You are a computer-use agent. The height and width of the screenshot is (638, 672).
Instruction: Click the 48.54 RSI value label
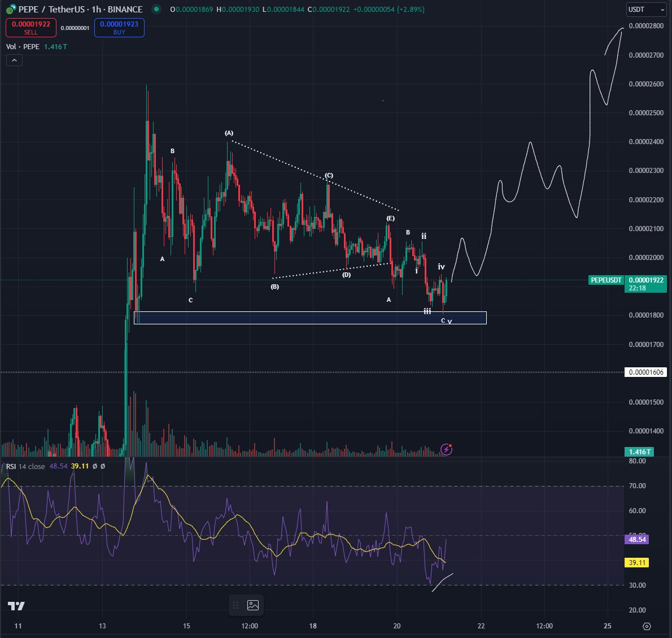(637, 539)
